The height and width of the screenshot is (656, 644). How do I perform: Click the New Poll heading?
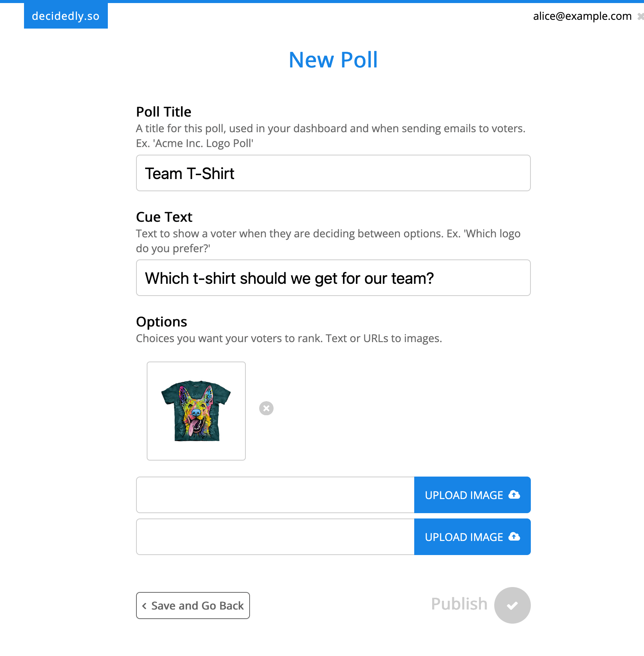[333, 60]
